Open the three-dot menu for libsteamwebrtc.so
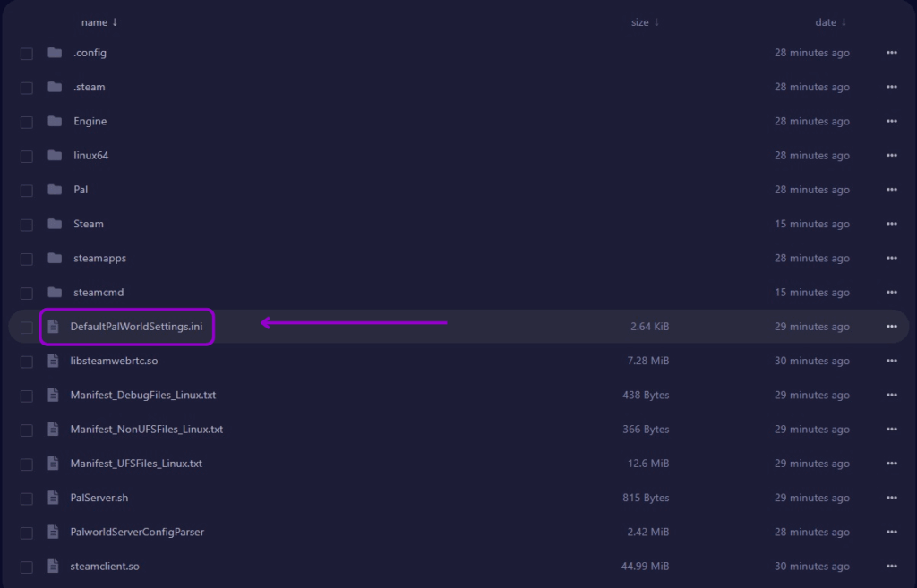The width and height of the screenshot is (917, 588). point(892,361)
